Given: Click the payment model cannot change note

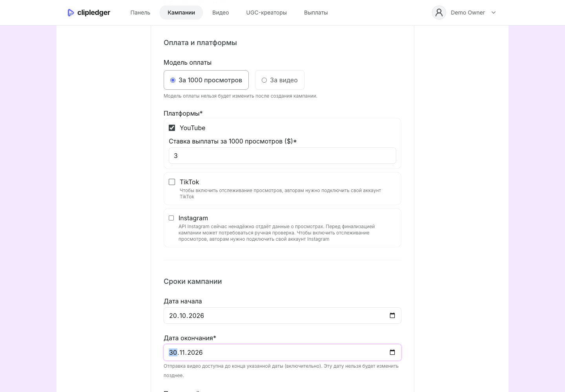Looking at the screenshot, I should click(241, 96).
